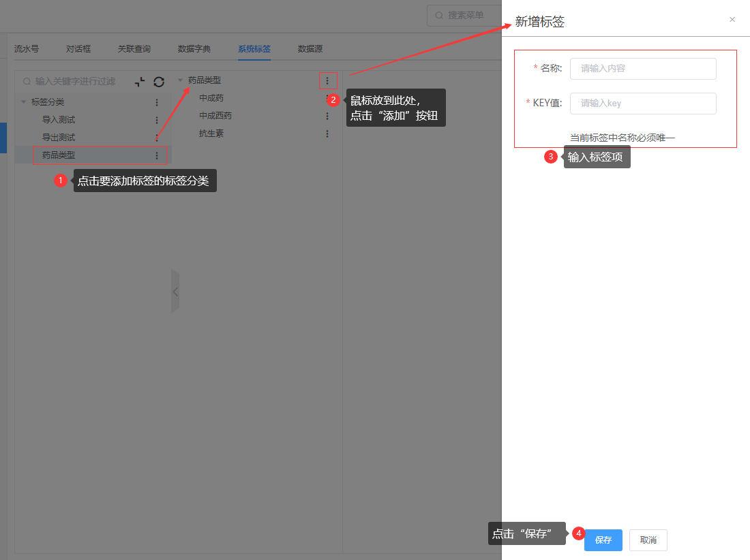
Task: Click the 搜索菜单 search field
Action: [464, 15]
